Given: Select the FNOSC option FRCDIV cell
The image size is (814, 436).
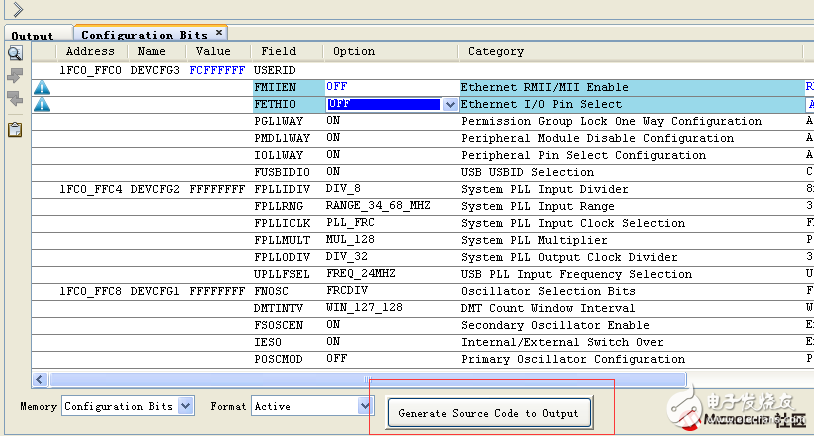Looking at the screenshot, I should click(x=346, y=291).
